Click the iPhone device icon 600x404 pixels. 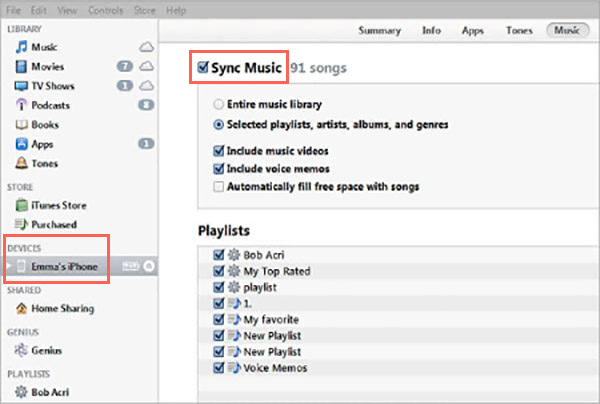point(22,266)
